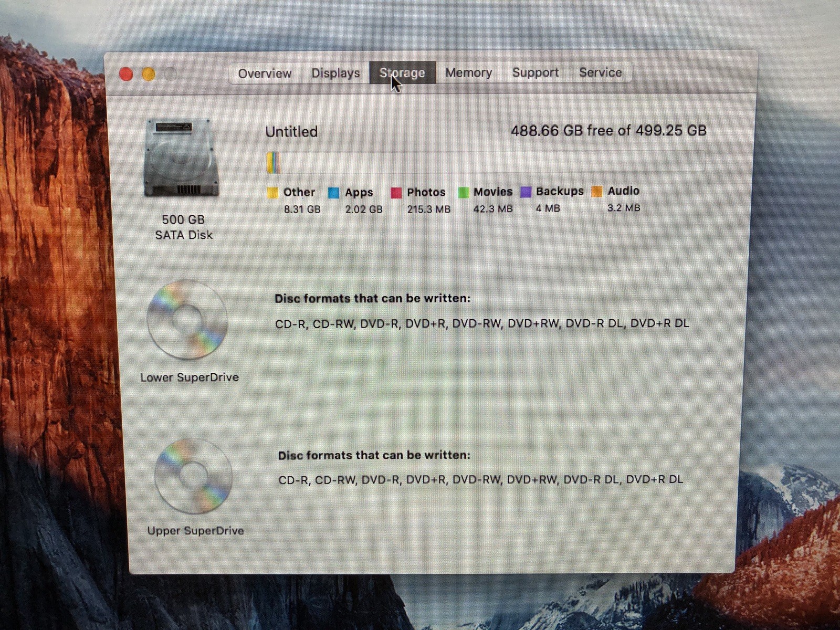
Task: Switch to the Overview tab
Action: click(265, 73)
